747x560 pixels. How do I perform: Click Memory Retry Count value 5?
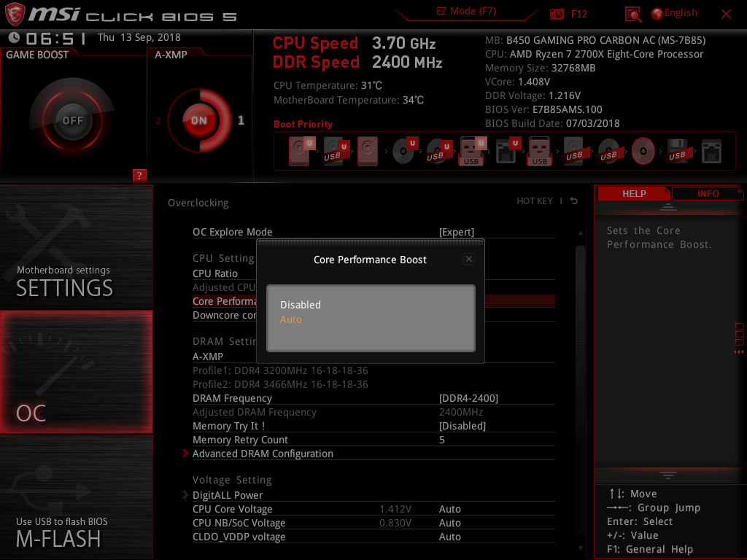pyautogui.click(x=441, y=440)
